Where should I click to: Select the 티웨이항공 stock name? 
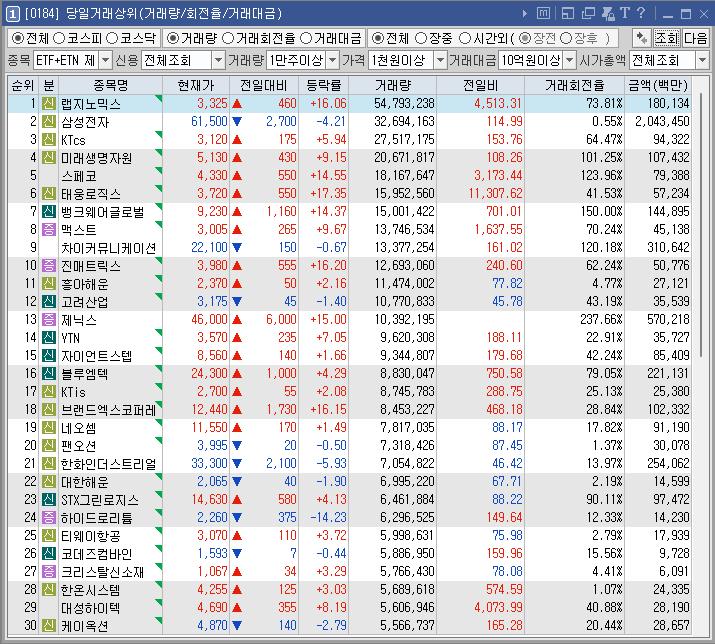(91, 535)
